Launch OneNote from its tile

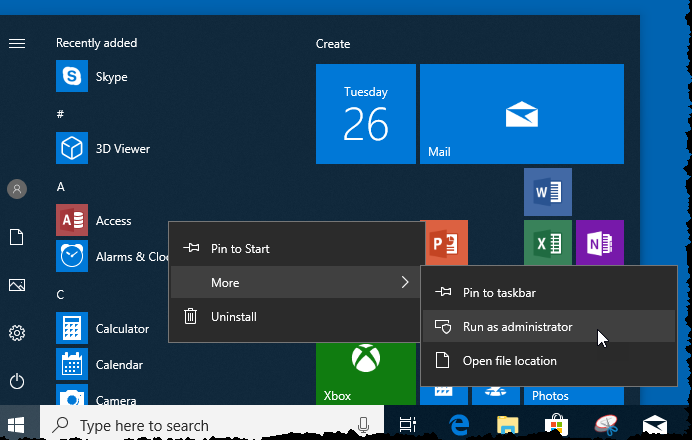[600, 242]
